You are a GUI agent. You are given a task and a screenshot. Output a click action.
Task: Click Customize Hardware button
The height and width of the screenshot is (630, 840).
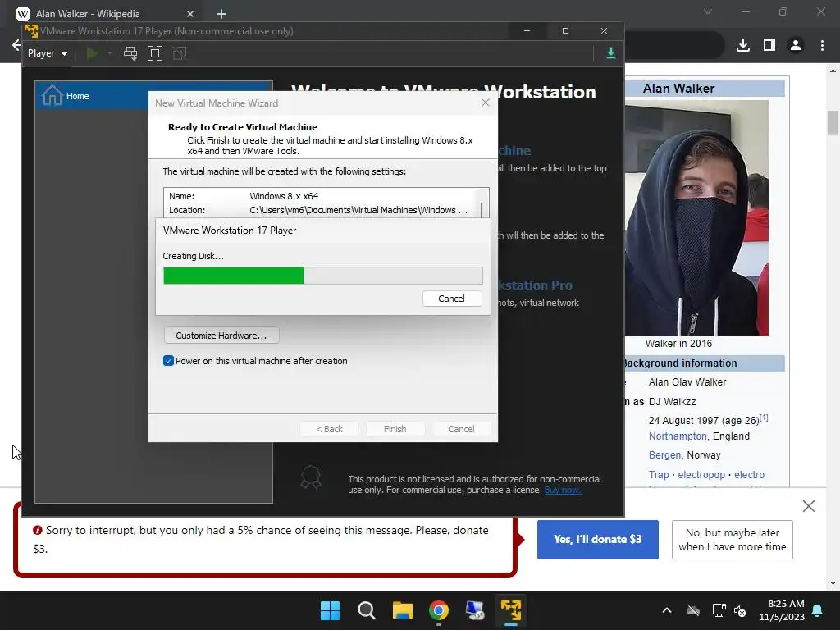(221, 336)
